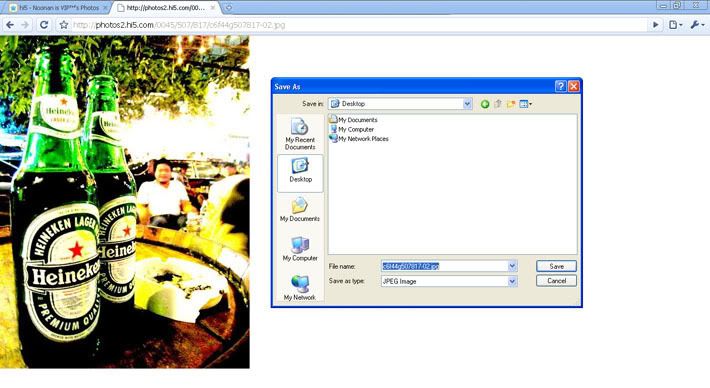Select My Documents in file list
The height and width of the screenshot is (388, 710).
point(353,120)
